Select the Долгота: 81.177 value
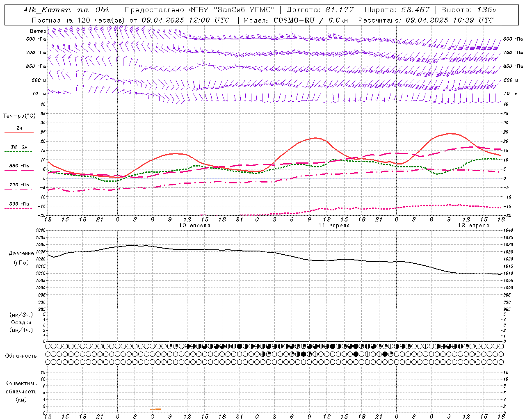The image size is (525, 420). 320,10
